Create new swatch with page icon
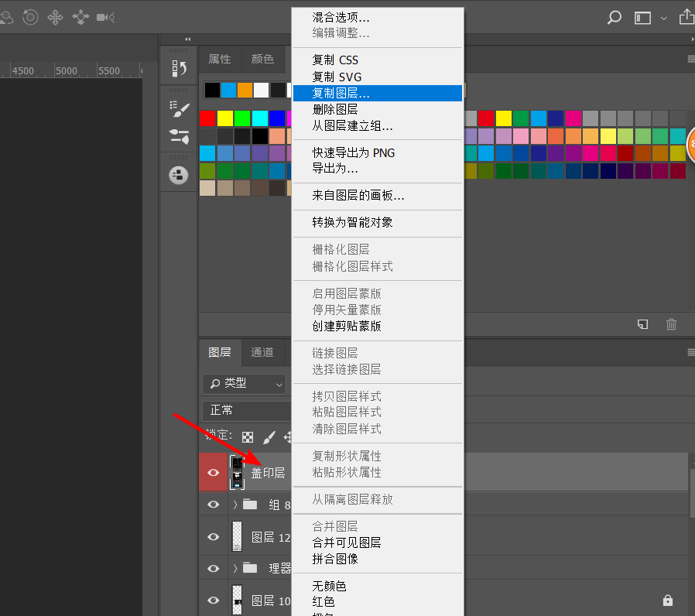695x616 pixels. point(642,324)
